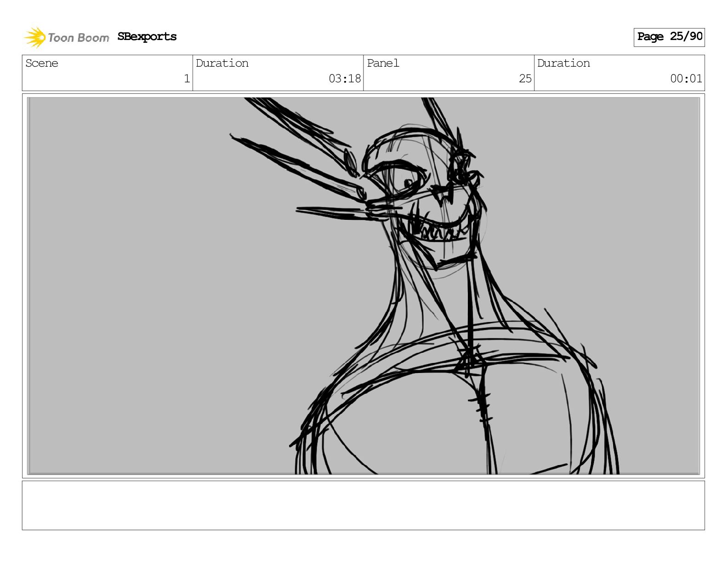This screenshot has height=563, width=728.
Task: Click the Page 25/90 indicator
Action: 669,37
